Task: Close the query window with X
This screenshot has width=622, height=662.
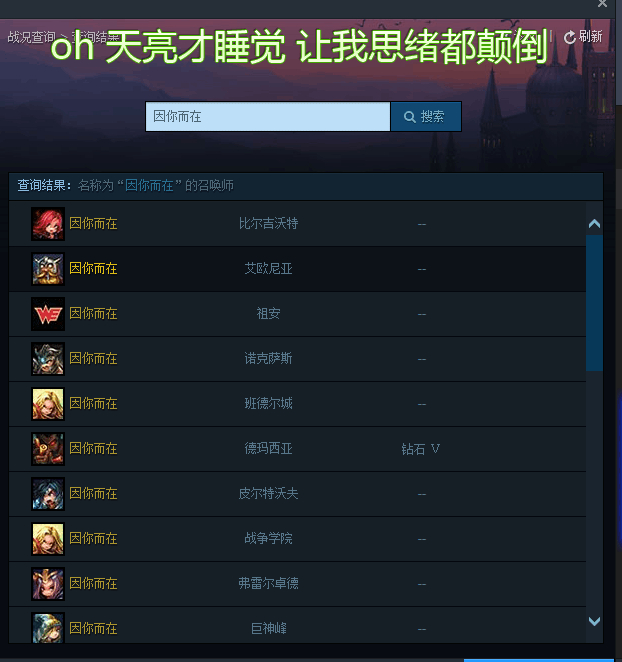Action: pyautogui.click(x=602, y=4)
